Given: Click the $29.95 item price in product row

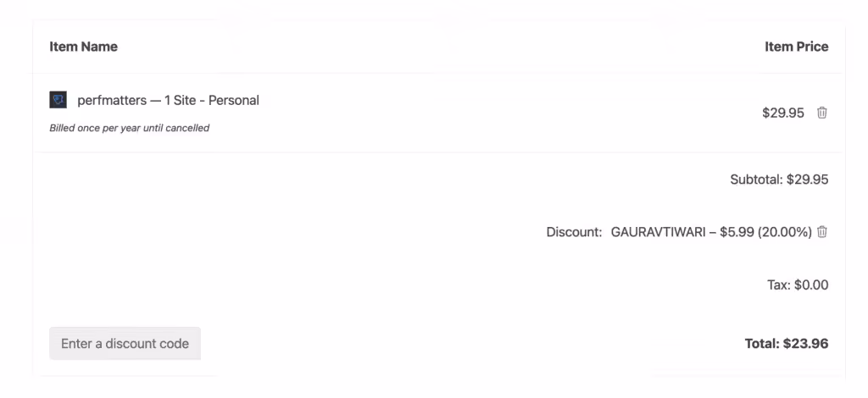Looking at the screenshot, I should point(782,113).
